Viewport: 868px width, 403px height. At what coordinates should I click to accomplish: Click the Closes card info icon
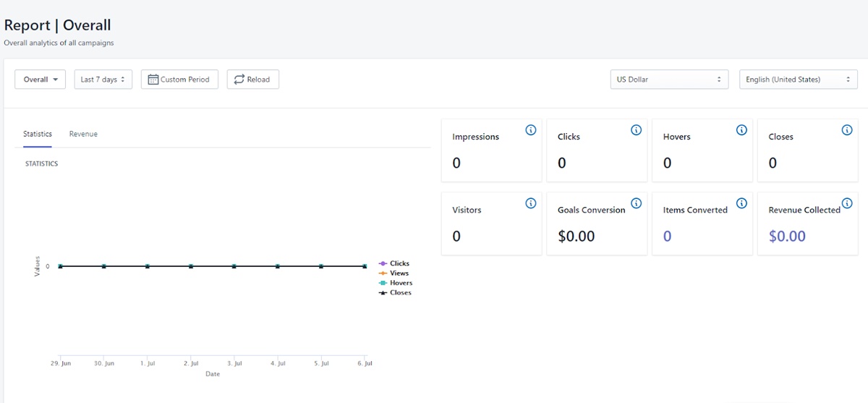coord(847,130)
